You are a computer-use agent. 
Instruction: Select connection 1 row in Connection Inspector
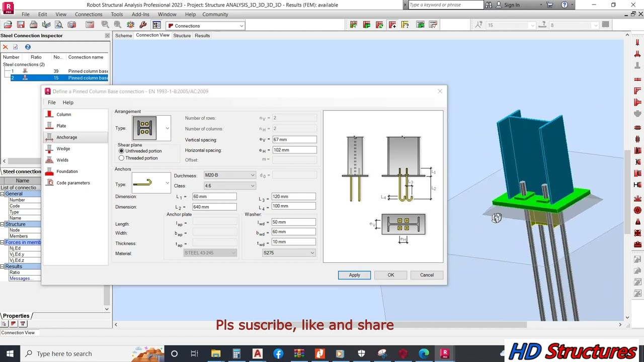click(54, 71)
